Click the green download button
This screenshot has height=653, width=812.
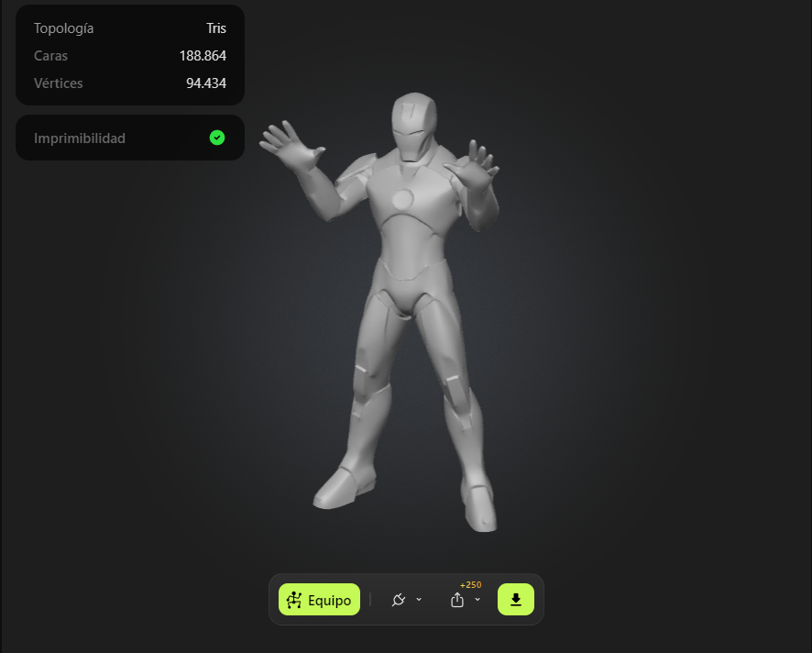tap(516, 600)
